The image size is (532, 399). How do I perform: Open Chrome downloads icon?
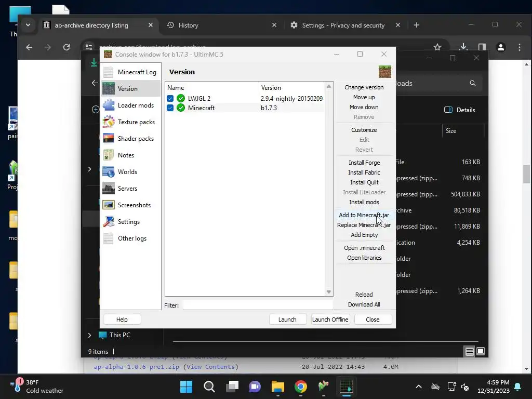coord(463,47)
